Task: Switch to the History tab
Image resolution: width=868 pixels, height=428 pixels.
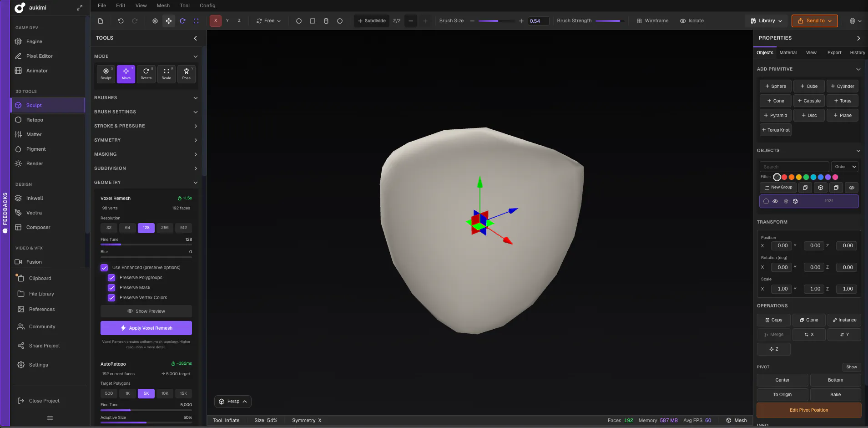Action: tap(858, 53)
